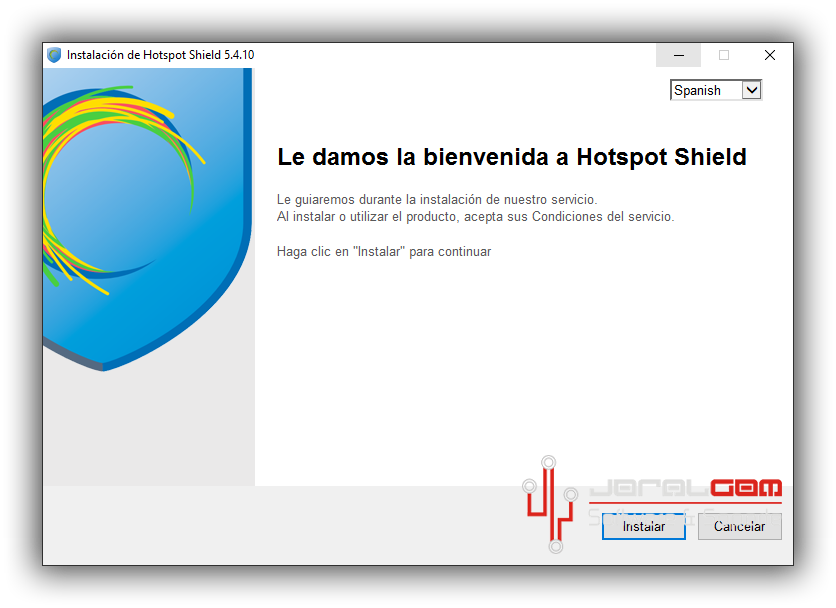Close the Hotspot Shield installer window
The height and width of the screenshot is (608, 836).
[769, 55]
